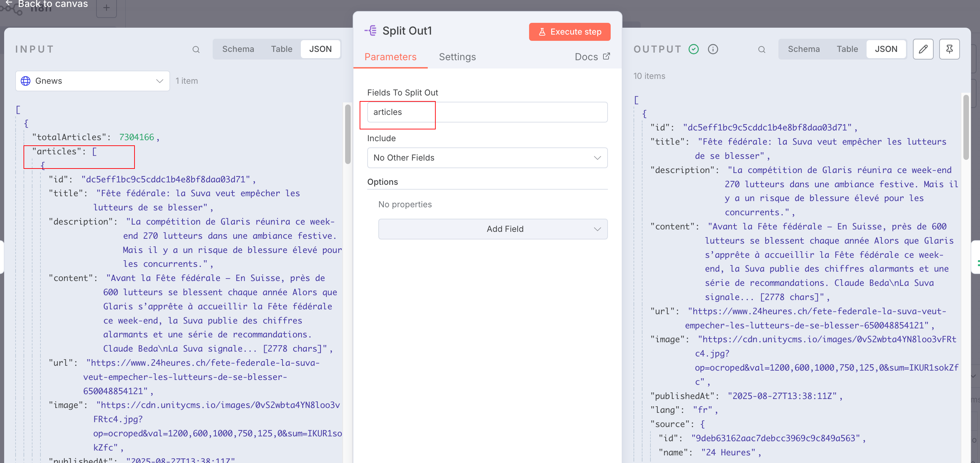Click the plus icon in top bar

[x=107, y=8]
